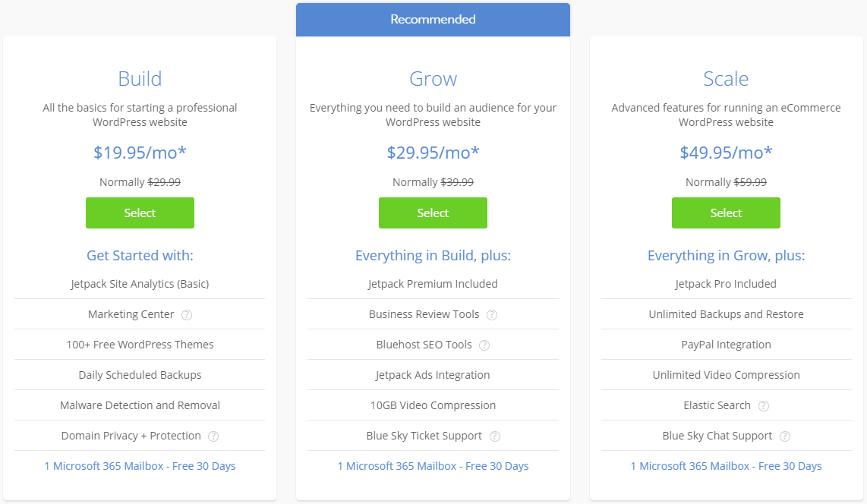Click 'Jetpack Pro Included' feature
This screenshot has width=867, height=504.
click(726, 284)
